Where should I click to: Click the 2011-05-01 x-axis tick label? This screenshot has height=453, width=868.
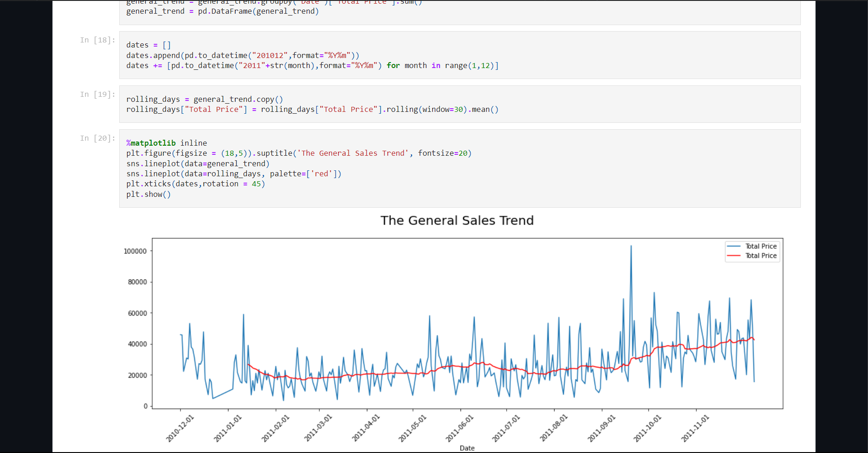(x=412, y=429)
